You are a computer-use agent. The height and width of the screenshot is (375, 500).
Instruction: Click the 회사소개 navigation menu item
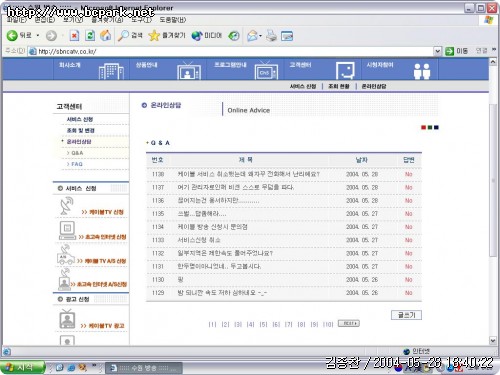pyautogui.click(x=70, y=65)
